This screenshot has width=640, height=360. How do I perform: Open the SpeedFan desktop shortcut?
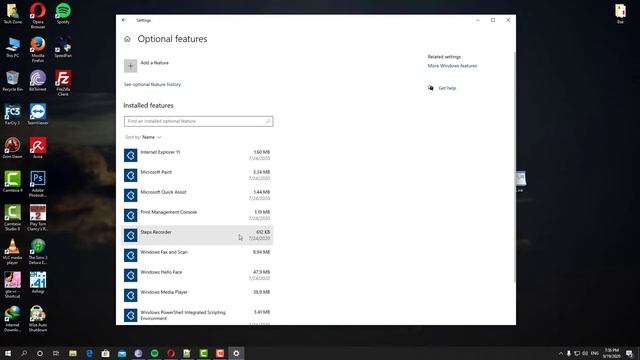pyautogui.click(x=63, y=47)
